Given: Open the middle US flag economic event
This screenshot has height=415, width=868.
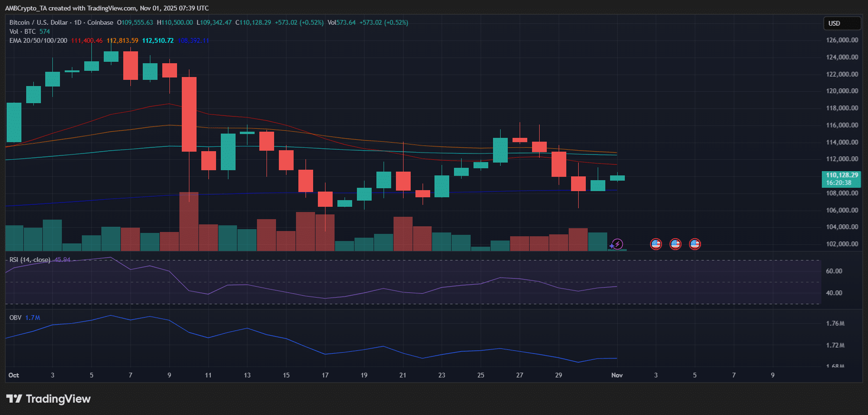Looking at the screenshot, I should 675,244.
